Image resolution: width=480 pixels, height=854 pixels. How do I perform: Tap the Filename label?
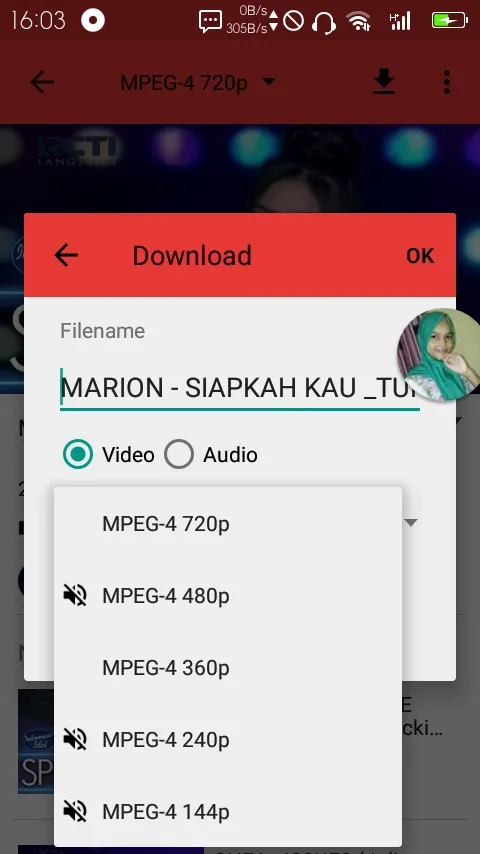coord(102,331)
